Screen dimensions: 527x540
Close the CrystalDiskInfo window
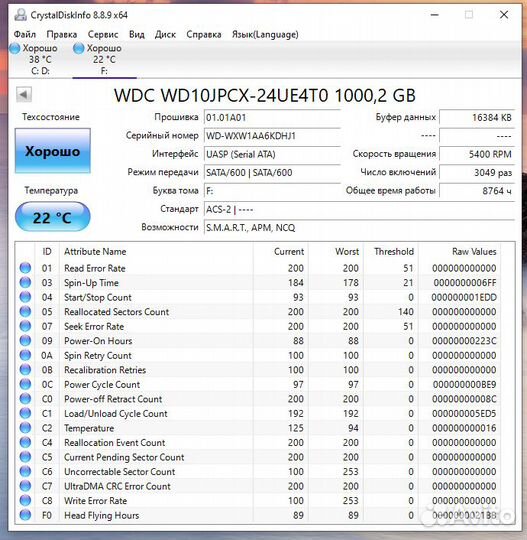(504, 15)
